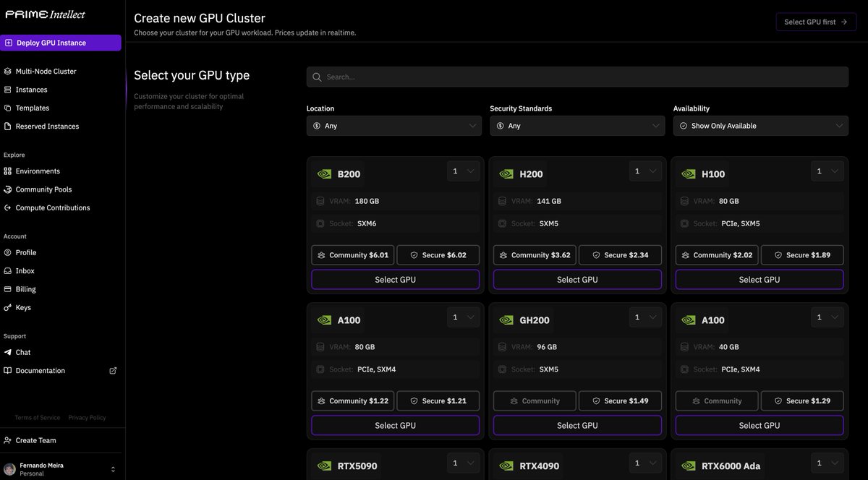Choose Secure $6.02 pricing for B200
The image size is (868, 480).
point(438,255)
